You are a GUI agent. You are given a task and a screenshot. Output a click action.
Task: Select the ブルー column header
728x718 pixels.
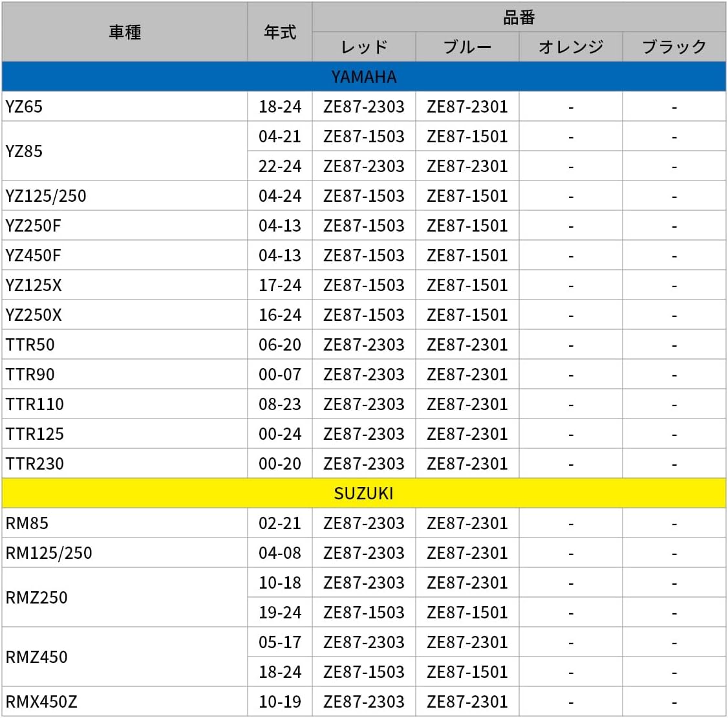pos(467,47)
